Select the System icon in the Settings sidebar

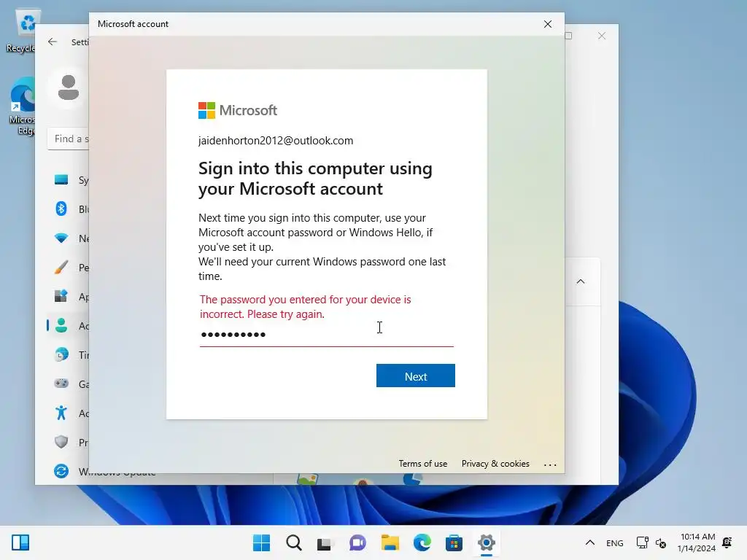click(61, 179)
